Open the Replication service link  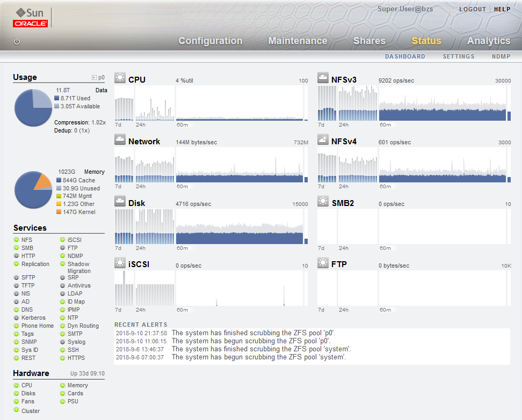pos(35,264)
